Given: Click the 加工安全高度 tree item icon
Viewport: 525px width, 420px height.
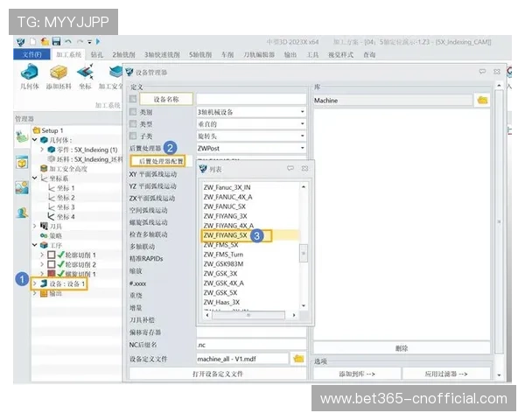Looking at the screenshot, I should [x=44, y=169].
